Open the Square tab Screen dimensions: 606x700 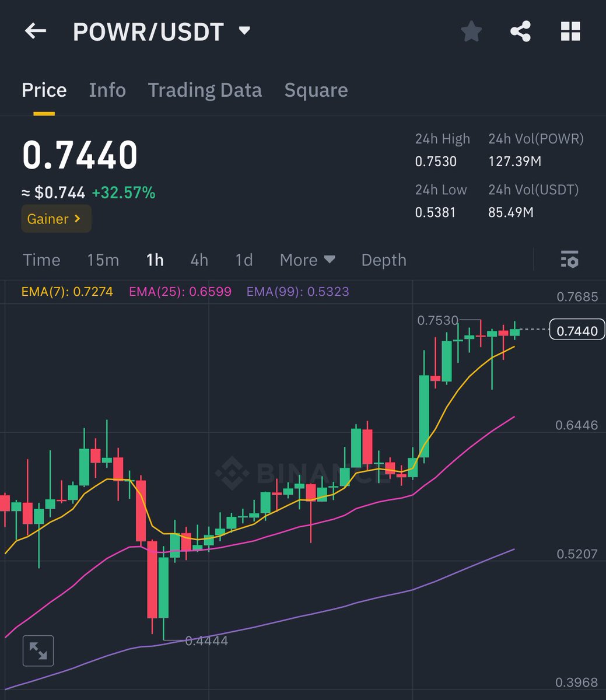tap(316, 90)
